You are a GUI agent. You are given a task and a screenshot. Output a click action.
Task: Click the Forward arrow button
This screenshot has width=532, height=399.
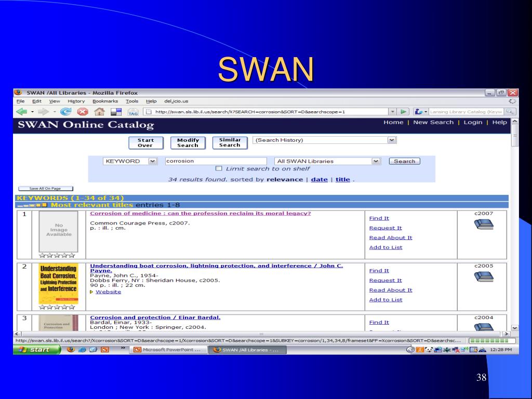point(43,111)
